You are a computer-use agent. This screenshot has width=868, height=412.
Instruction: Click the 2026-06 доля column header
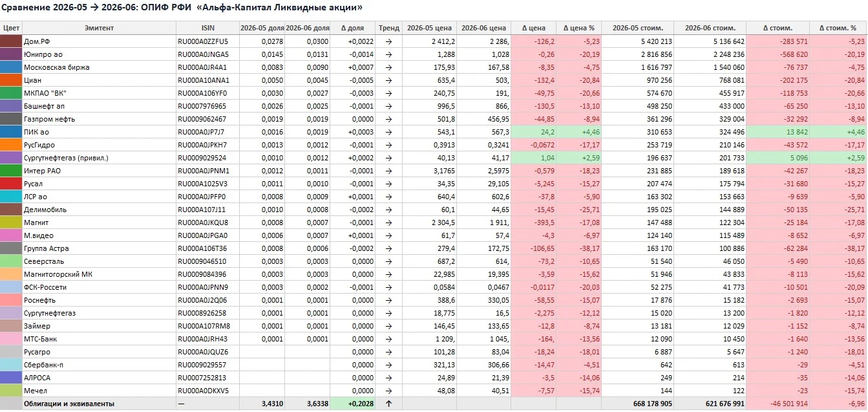308,28
